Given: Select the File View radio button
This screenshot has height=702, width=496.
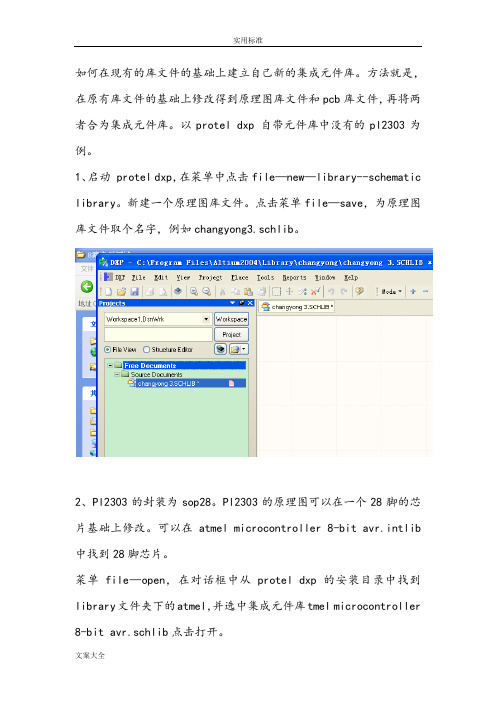Looking at the screenshot, I should click(108, 349).
